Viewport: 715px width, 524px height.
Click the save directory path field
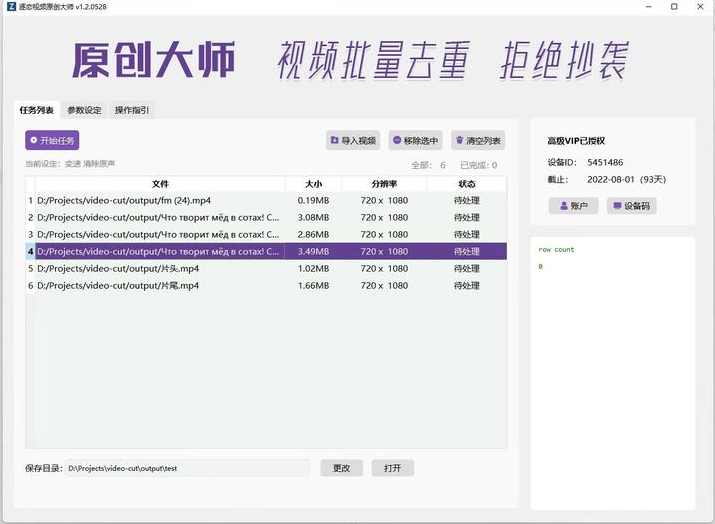pyautogui.click(x=187, y=468)
